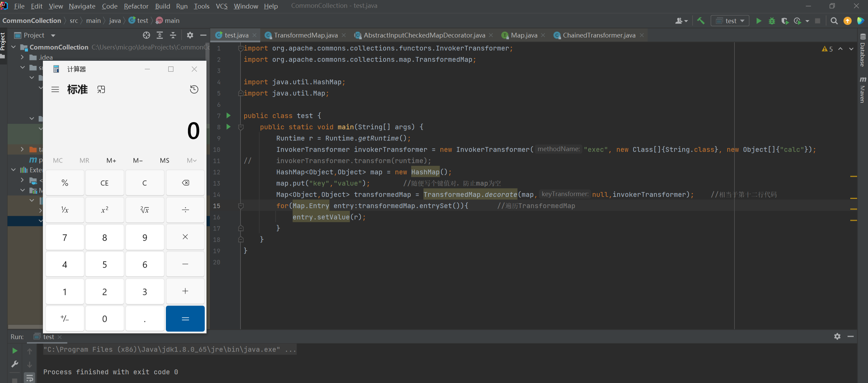Run with coverage icon in toolbar

click(x=785, y=21)
